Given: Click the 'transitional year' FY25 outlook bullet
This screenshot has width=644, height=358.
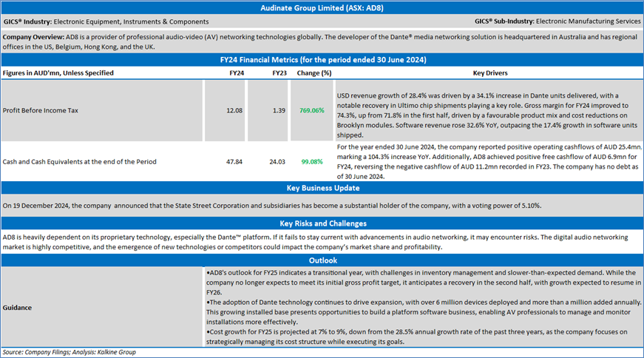Looking at the screenshot, I should [424, 283].
